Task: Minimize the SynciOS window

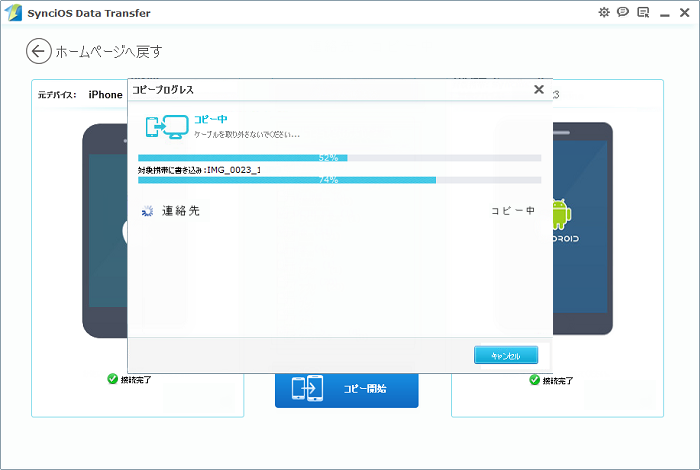Action: tap(664, 16)
